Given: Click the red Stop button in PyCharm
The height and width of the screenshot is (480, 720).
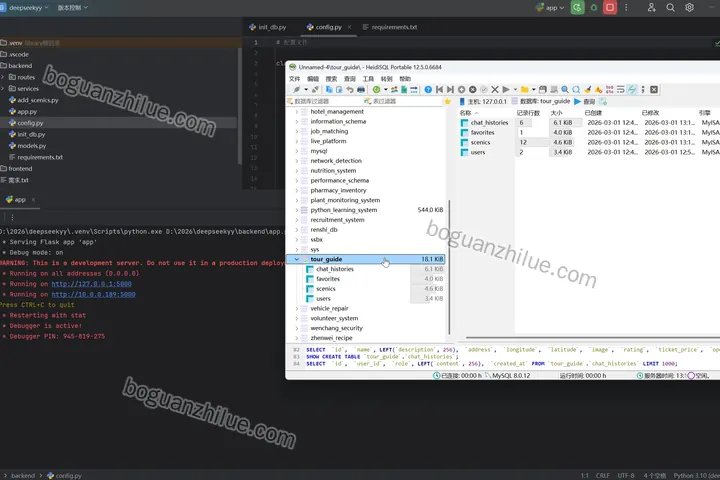Looking at the screenshot, I should [x=610, y=7].
